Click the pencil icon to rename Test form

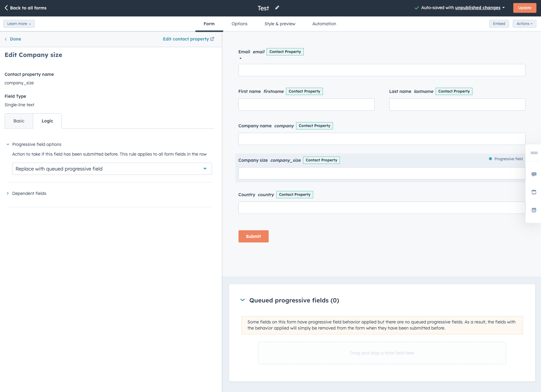tap(277, 8)
